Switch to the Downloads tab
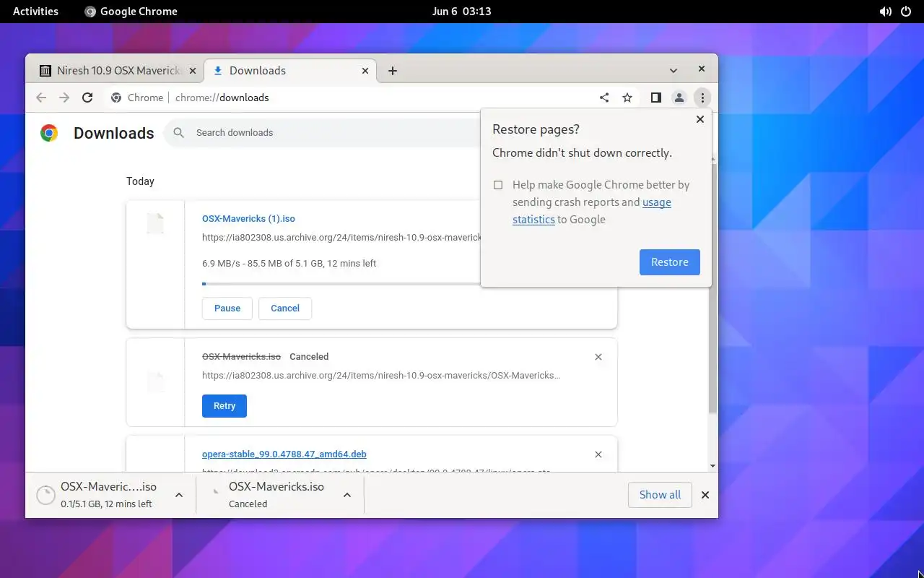Screen dimensions: 924x578 (290, 71)
